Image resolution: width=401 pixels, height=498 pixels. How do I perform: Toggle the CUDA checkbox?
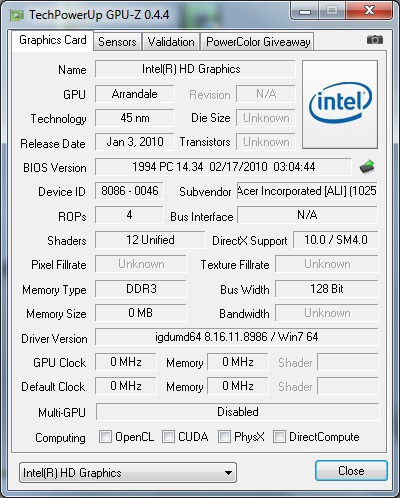coord(168,436)
